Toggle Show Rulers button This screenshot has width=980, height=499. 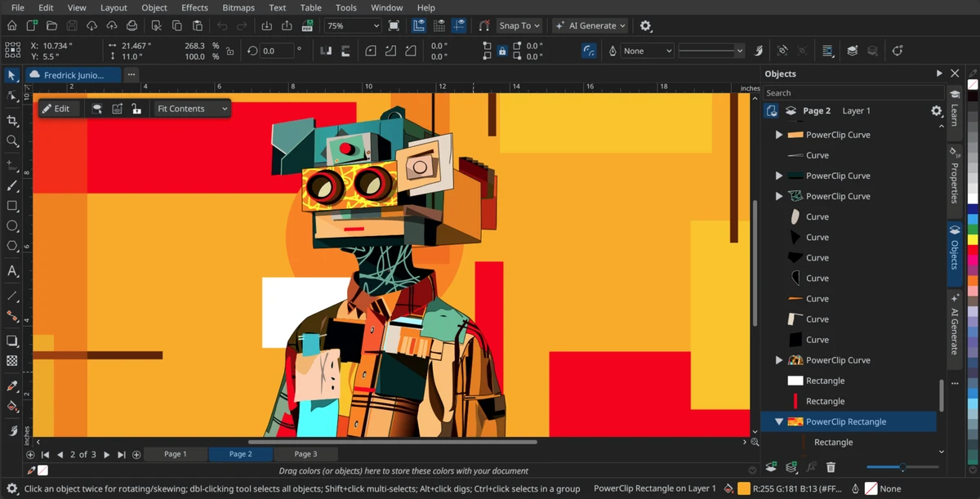pyautogui.click(x=419, y=25)
